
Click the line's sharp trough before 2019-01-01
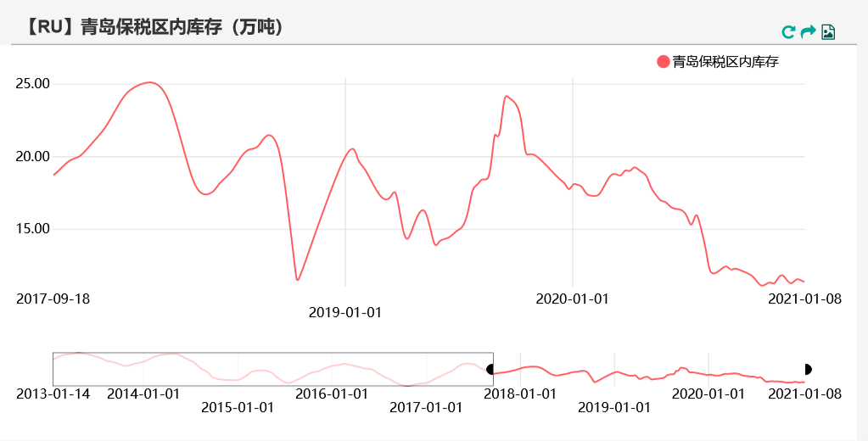(297, 279)
